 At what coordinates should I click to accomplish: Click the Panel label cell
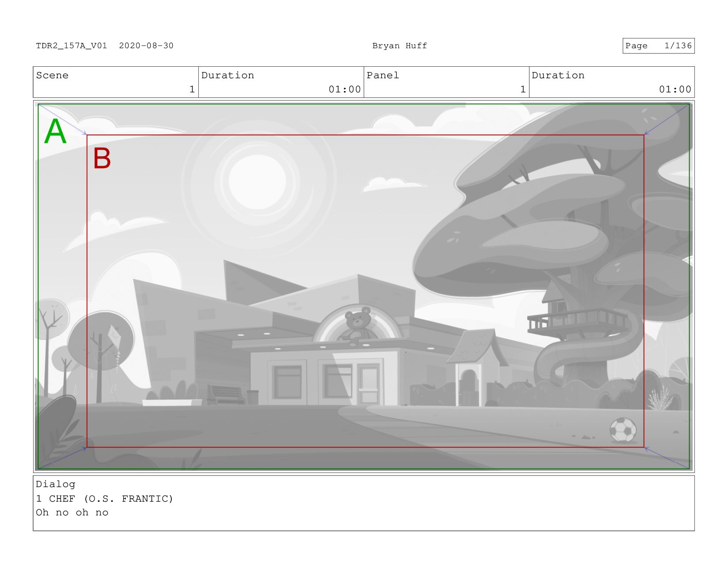click(x=446, y=82)
